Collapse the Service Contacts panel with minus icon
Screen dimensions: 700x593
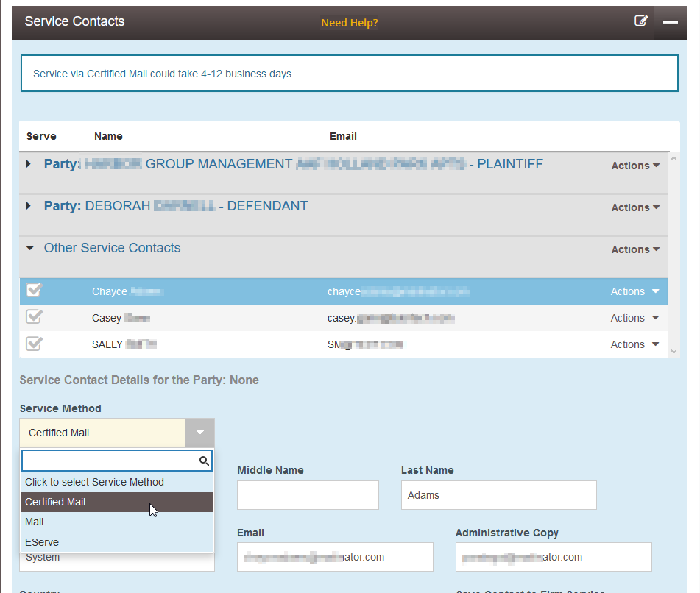670,22
